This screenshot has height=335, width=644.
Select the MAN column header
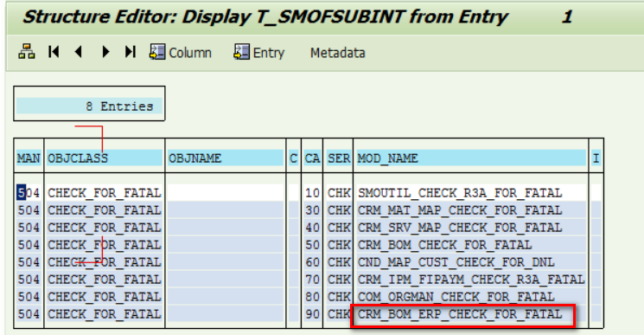tap(29, 158)
